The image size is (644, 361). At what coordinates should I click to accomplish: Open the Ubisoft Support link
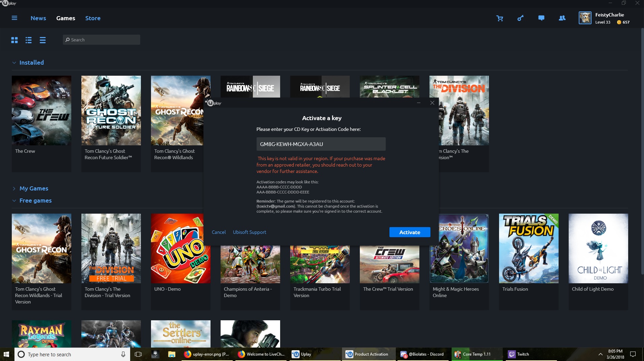[250, 232]
